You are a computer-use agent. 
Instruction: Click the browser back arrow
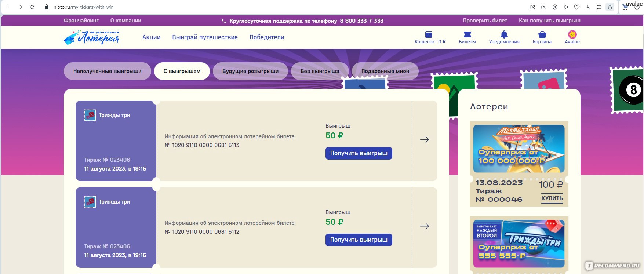pyautogui.click(x=7, y=7)
